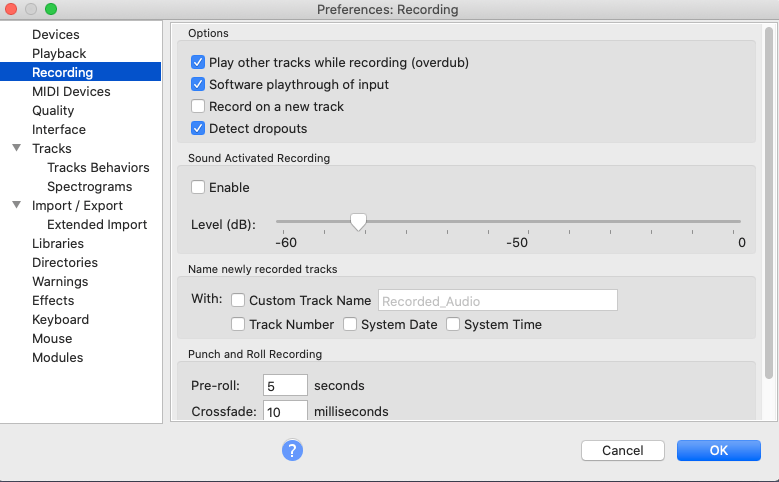
Task: Go to Modules preferences
Action: tap(58, 357)
